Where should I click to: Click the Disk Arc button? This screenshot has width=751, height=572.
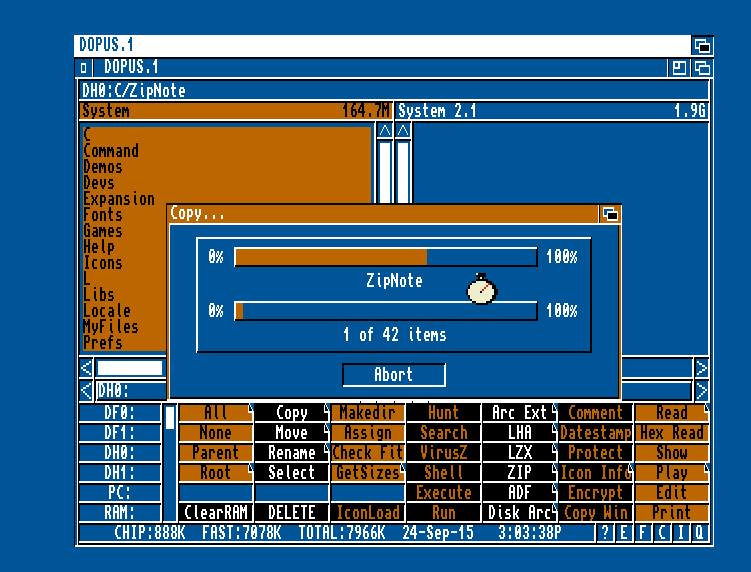(520, 513)
